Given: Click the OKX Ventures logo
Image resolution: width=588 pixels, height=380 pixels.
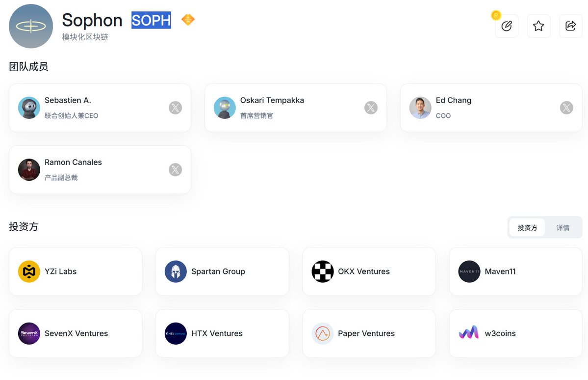Looking at the screenshot, I should coord(323,271).
